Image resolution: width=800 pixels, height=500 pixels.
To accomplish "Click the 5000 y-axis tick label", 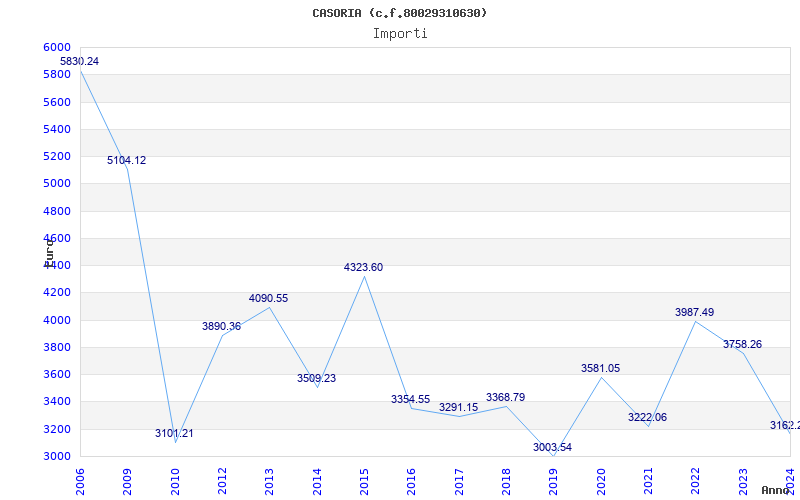I will 57,183.
